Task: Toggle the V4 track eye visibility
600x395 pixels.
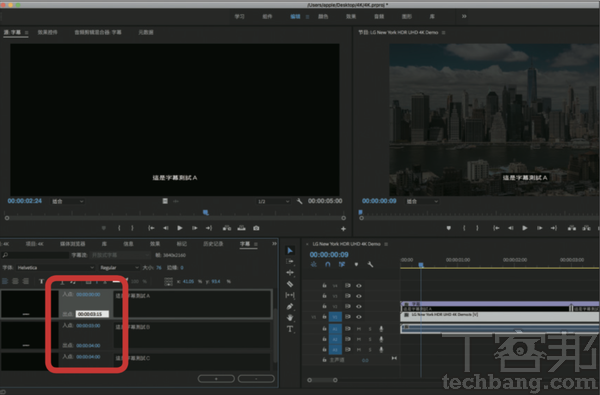Action: (359, 286)
